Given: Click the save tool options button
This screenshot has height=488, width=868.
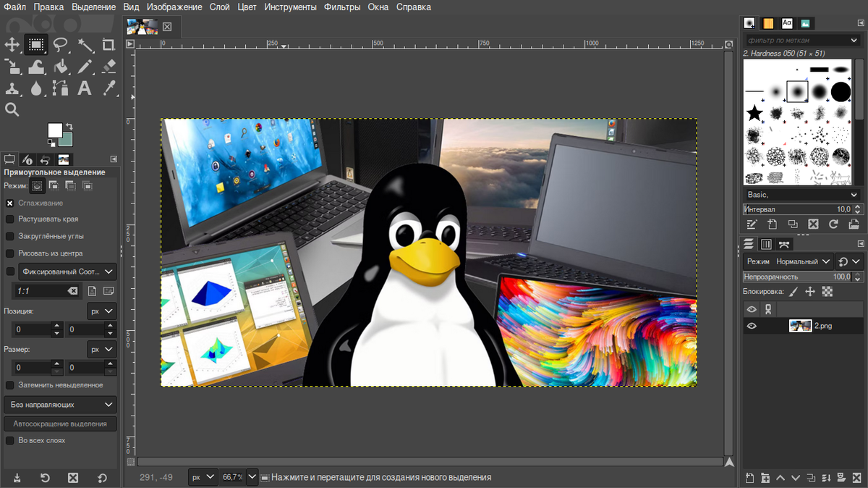Looking at the screenshot, I should [x=17, y=478].
